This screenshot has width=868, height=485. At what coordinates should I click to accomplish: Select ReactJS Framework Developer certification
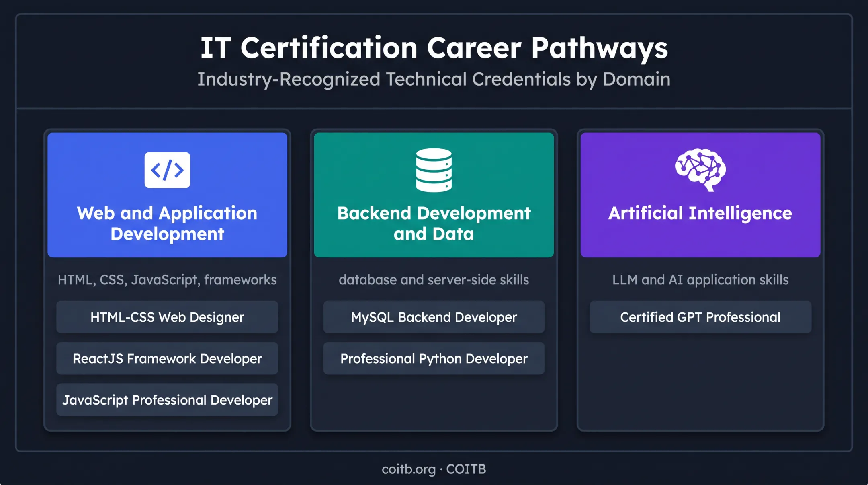[167, 358]
